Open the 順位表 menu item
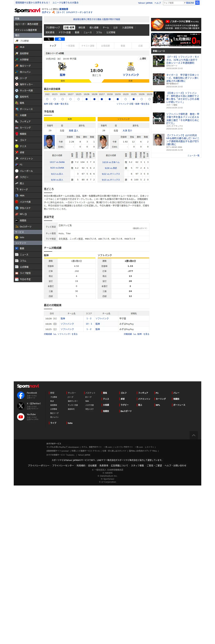 tap(82, 27)
